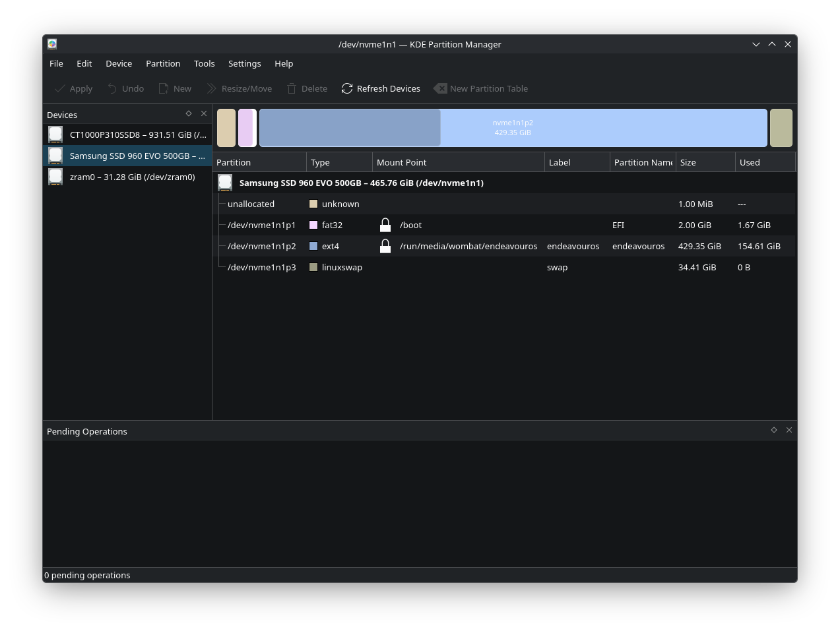Select the /dev/nvme1n1p3 linuxswap partition row
Viewport: 840px width, 633px height.
[x=261, y=267]
